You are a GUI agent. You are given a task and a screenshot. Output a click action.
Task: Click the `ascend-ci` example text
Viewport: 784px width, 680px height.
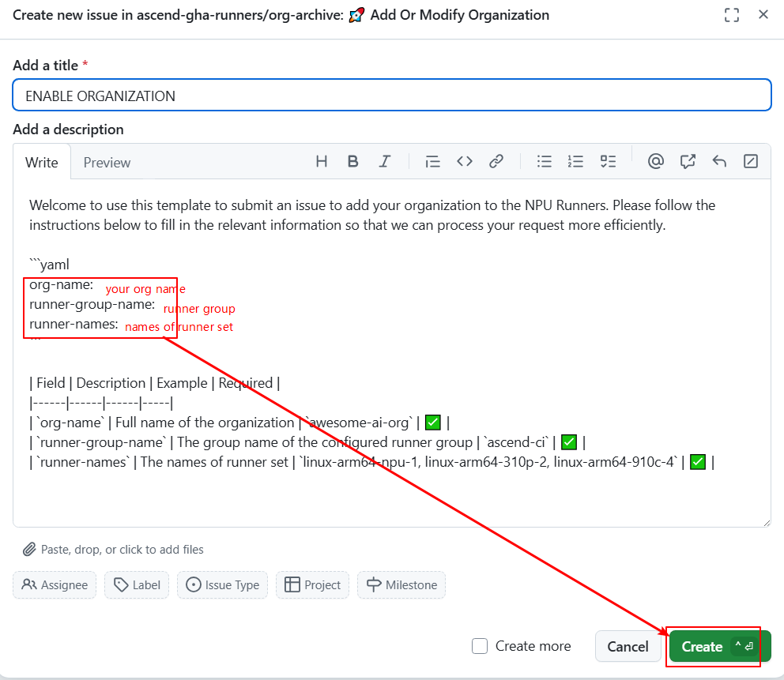517,442
